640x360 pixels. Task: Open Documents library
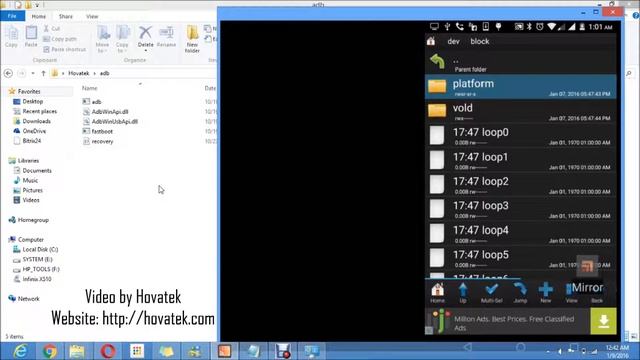(x=33, y=171)
